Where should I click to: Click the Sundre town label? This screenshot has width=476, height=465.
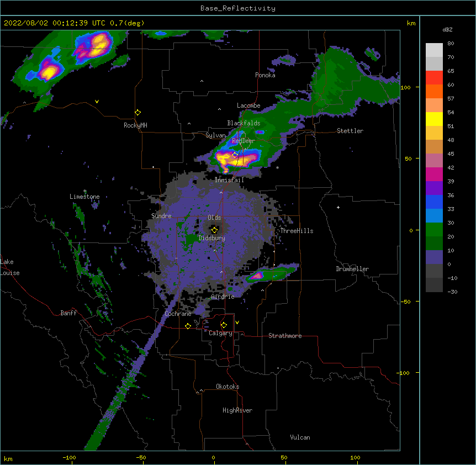tap(161, 216)
